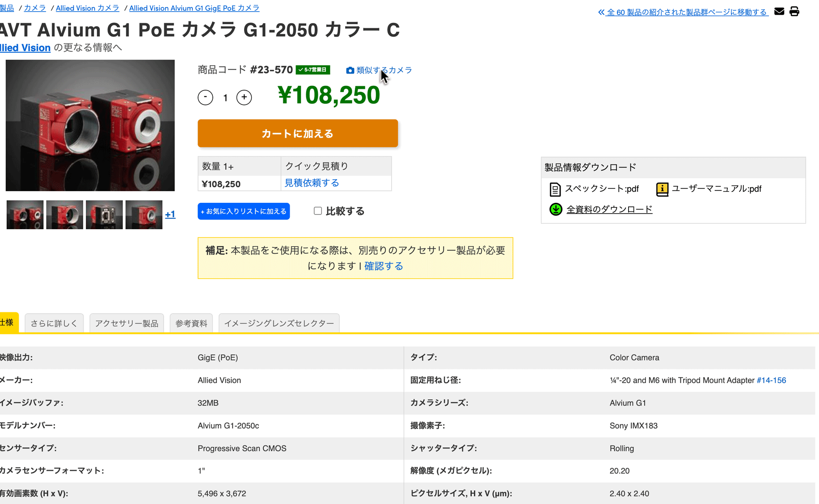Click the printer icon

(x=794, y=12)
